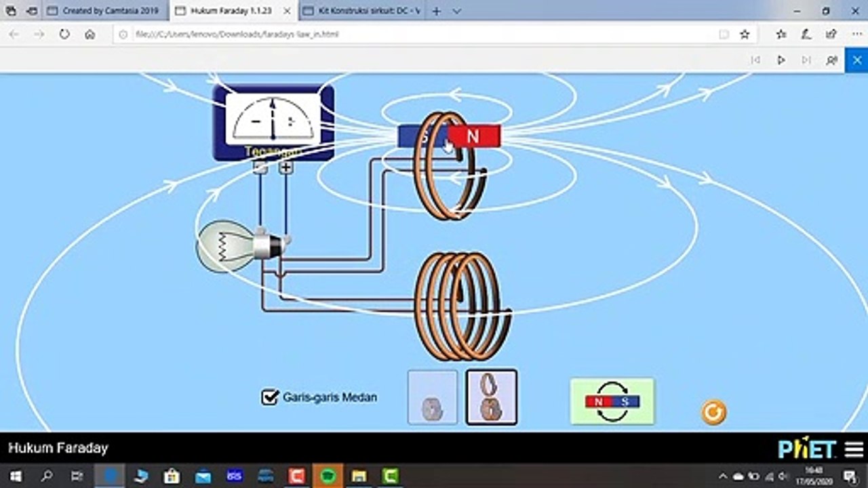Click the voltmeter negative probe terminal

tap(260, 168)
